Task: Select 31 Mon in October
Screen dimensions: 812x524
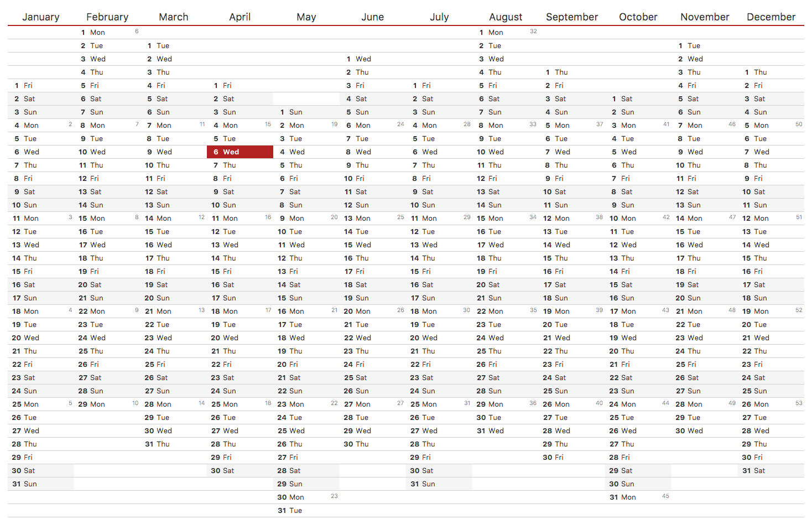Action: 638,497
